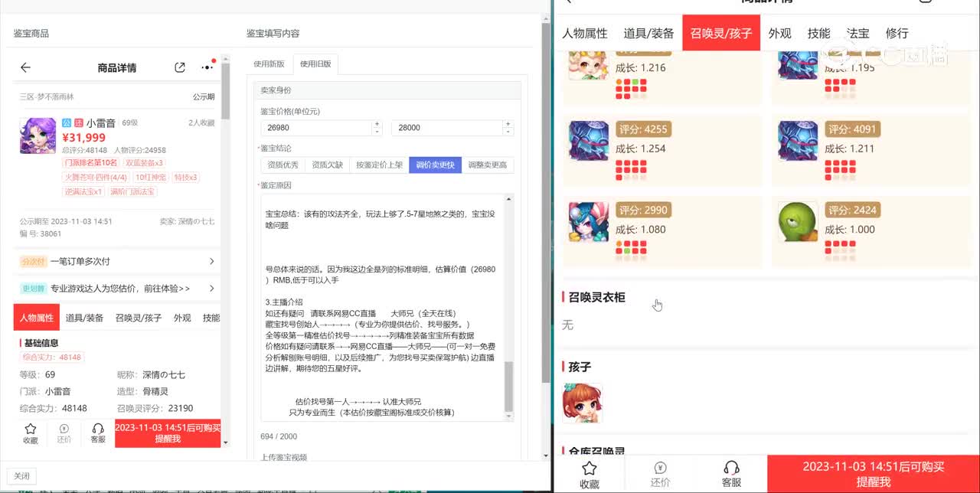The height and width of the screenshot is (493, 980).
Task: Open the 法宝 tab in right panel
Action: click(857, 34)
